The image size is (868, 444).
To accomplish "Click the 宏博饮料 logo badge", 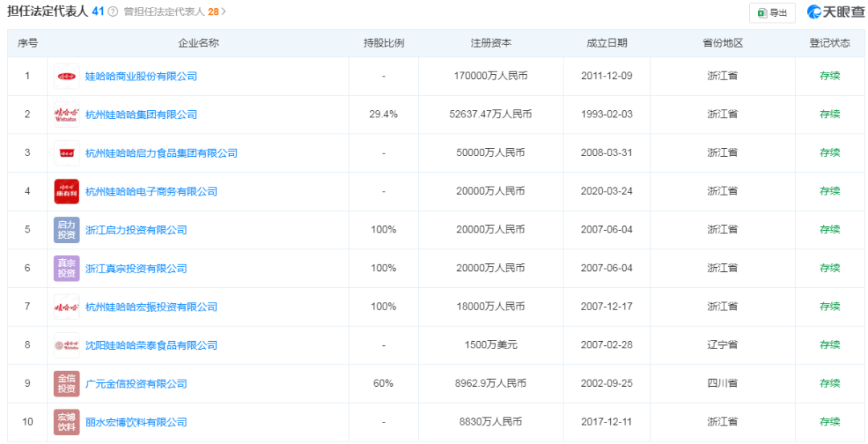I will coord(67,422).
